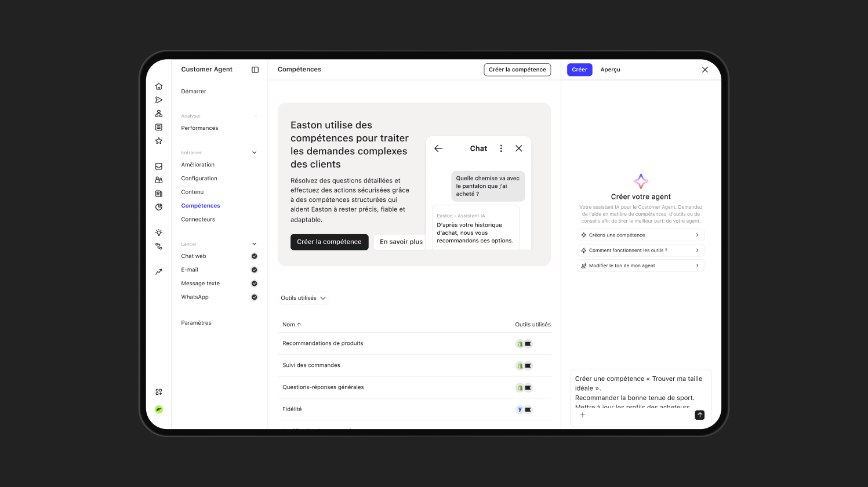The image size is (868, 487).
Task: Toggle the WhatsApp check mark
Action: point(254,297)
